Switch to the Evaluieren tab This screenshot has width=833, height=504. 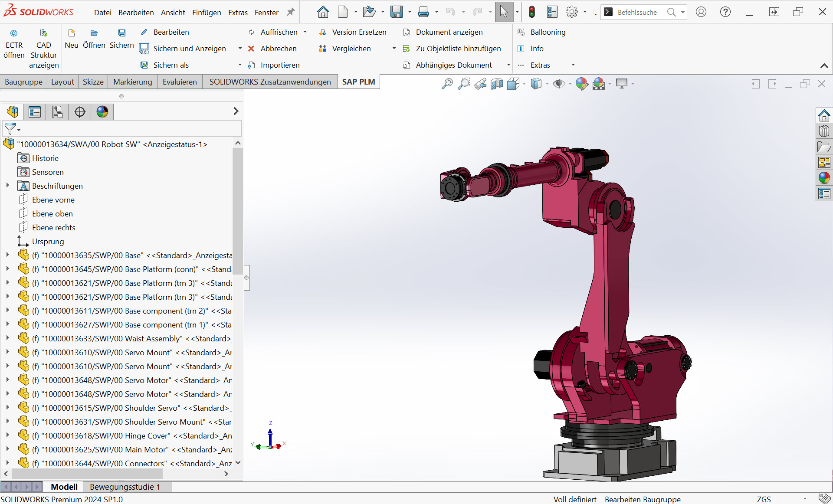coord(180,82)
